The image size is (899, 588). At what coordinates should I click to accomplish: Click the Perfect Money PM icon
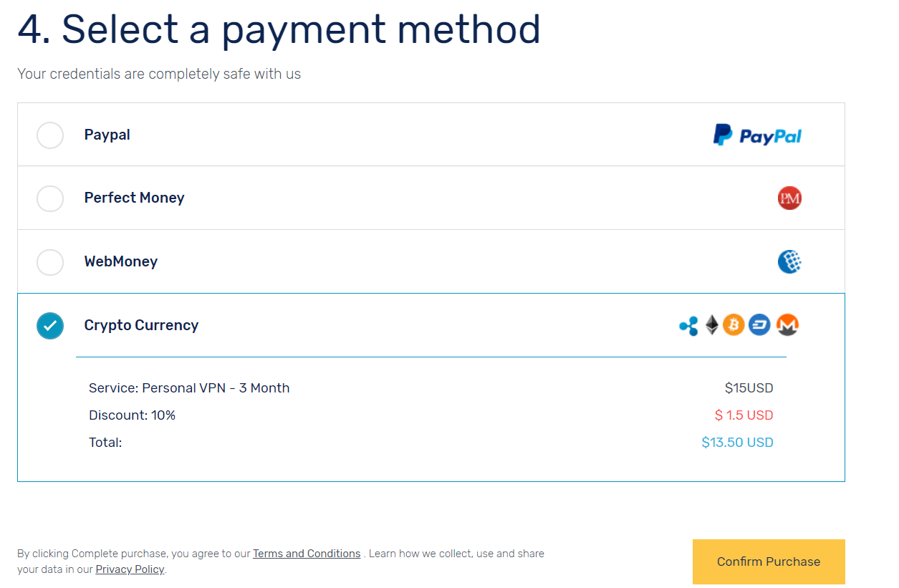[x=789, y=198]
